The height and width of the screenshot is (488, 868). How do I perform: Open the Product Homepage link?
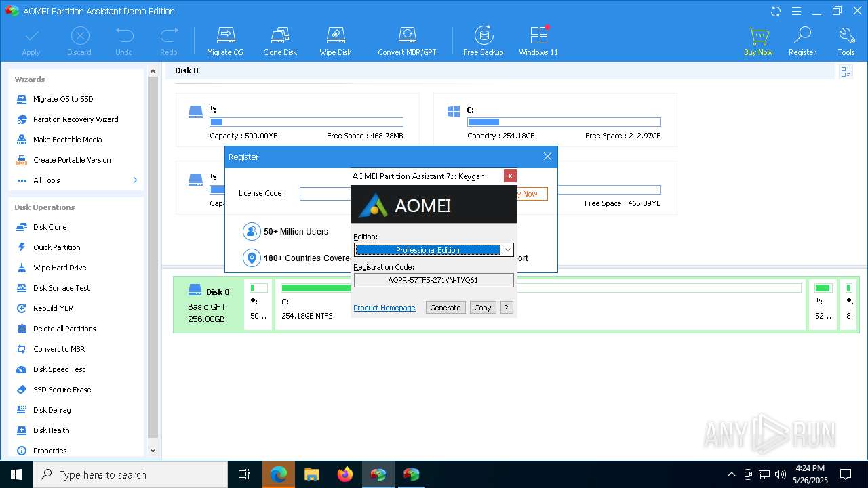[384, 308]
